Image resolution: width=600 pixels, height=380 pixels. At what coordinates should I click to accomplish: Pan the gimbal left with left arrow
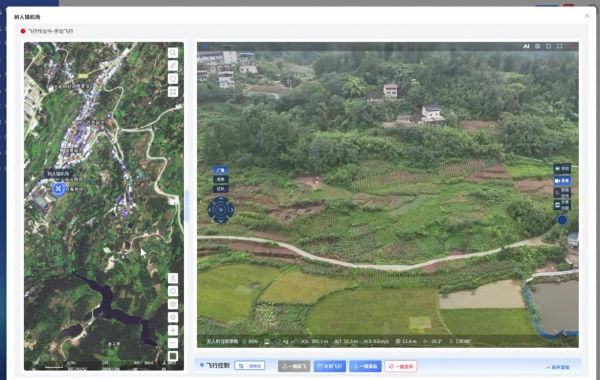click(x=210, y=210)
